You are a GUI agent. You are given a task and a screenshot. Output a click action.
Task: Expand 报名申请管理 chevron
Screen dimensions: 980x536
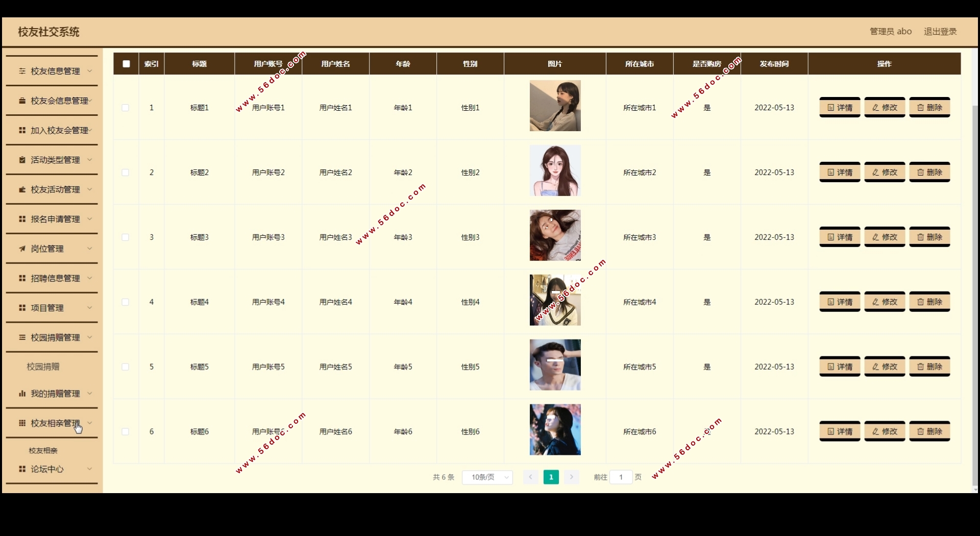90,219
